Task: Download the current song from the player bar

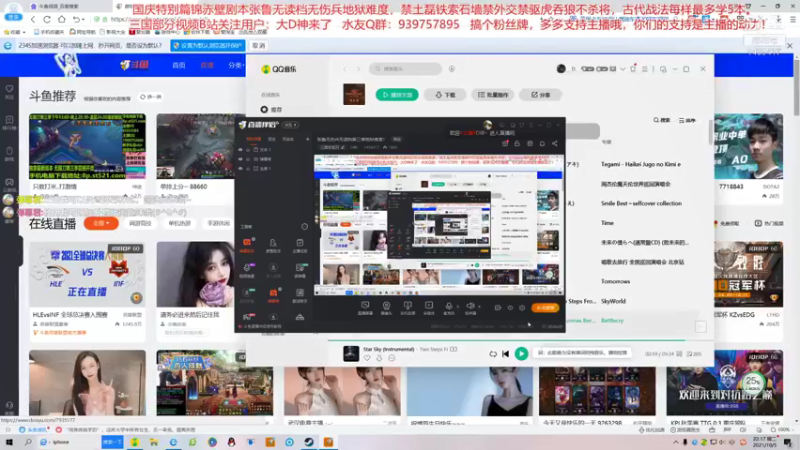Action: pos(379,359)
